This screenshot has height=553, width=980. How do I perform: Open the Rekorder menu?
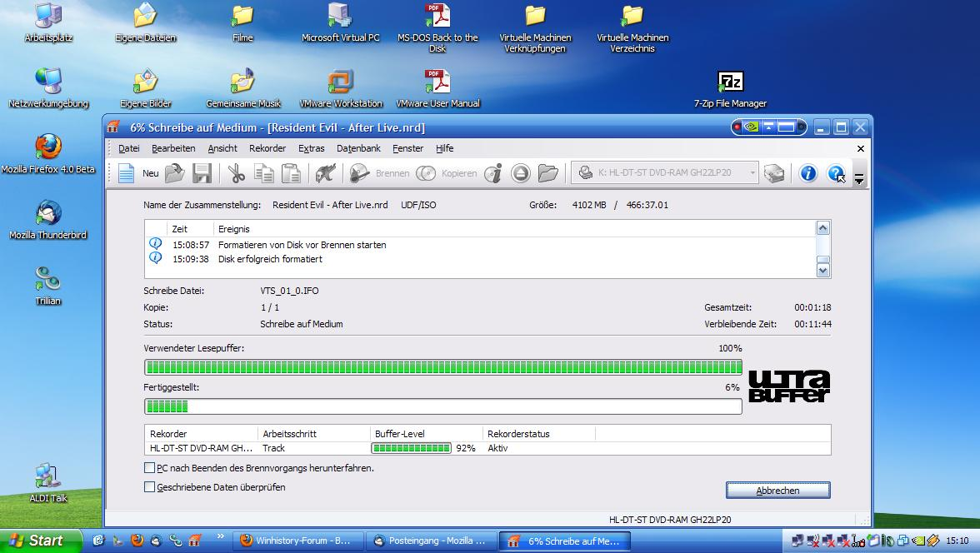click(267, 148)
